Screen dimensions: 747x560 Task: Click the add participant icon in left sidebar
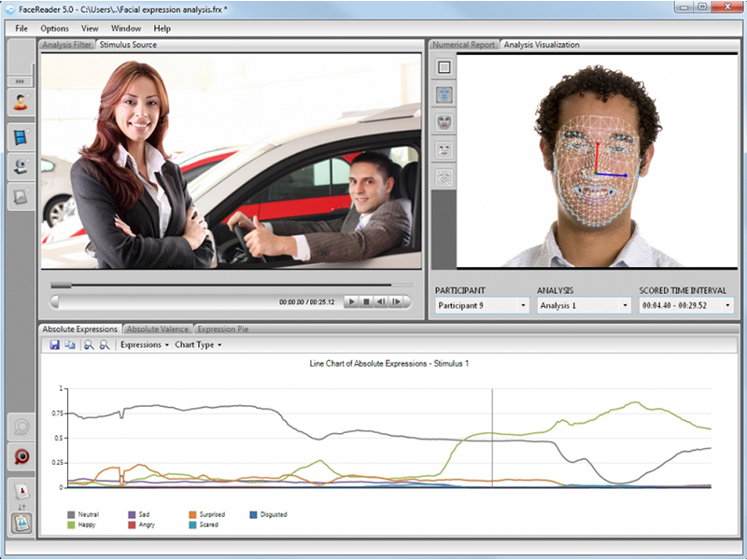21,103
